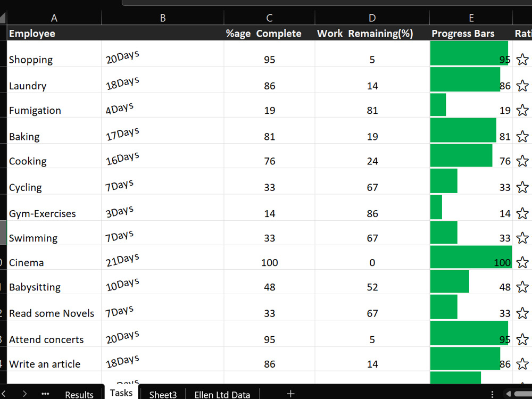Click the star in Attend concerts row
532x399 pixels.
(522, 339)
